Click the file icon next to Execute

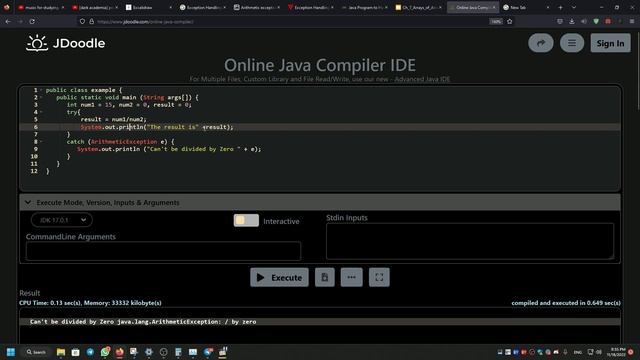[x=324, y=278]
